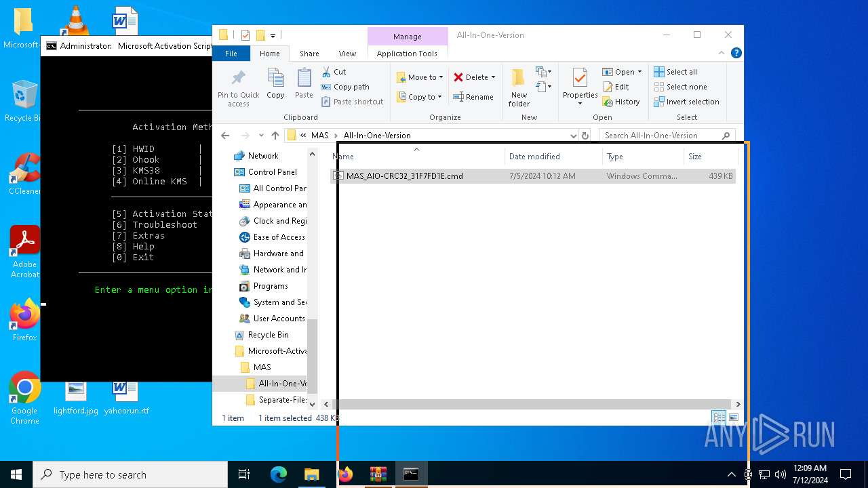This screenshot has width=868, height=488.
Task: Click Select none in ribbon
Action: 680,87
